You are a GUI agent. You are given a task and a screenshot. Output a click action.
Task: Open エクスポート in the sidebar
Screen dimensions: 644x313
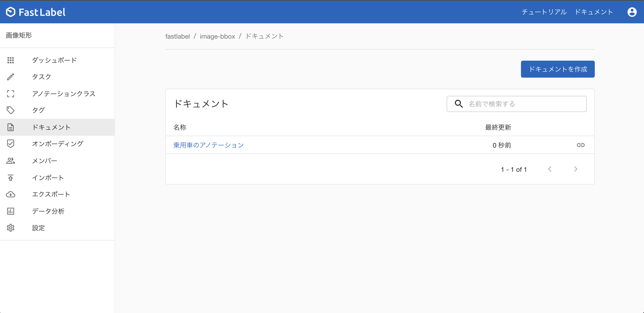(x=57, y=194)
